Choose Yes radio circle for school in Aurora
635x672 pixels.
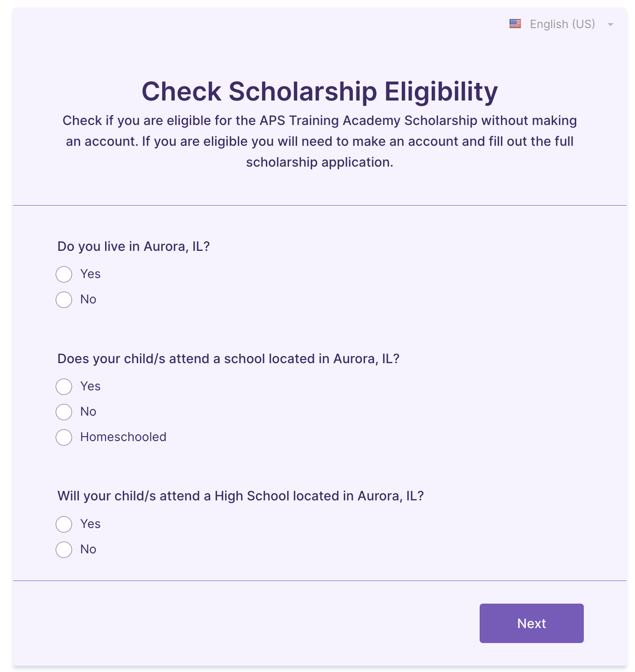coord(64,387)
